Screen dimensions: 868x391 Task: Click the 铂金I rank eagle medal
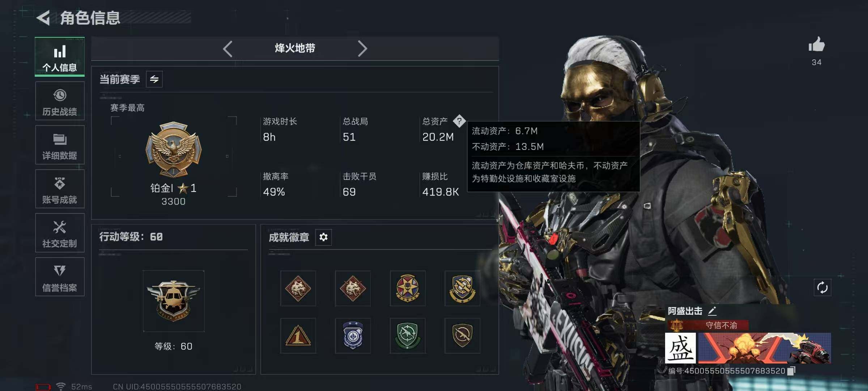pos(174,149)
